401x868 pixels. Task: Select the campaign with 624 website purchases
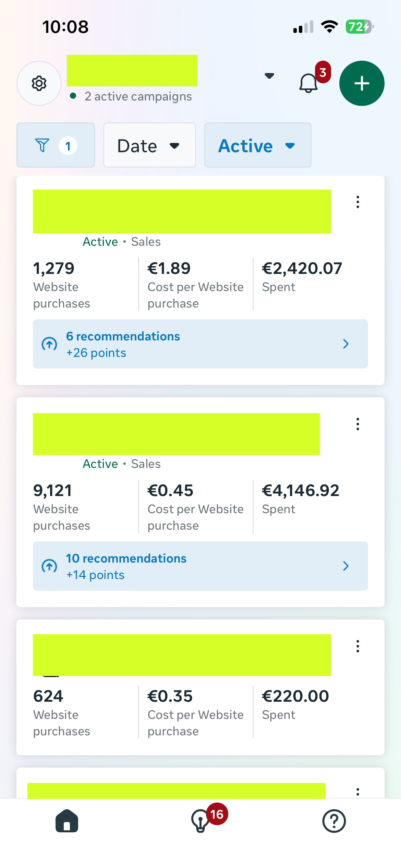[182, 655]
